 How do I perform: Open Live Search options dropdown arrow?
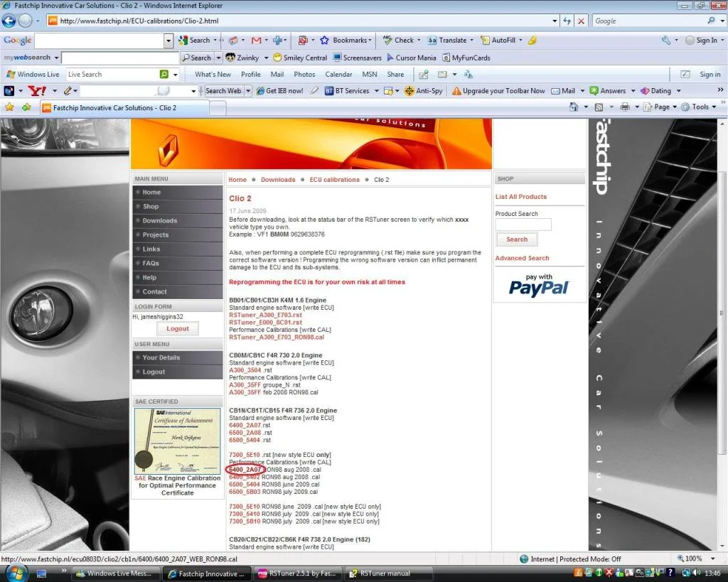click(x=176, y=74)
